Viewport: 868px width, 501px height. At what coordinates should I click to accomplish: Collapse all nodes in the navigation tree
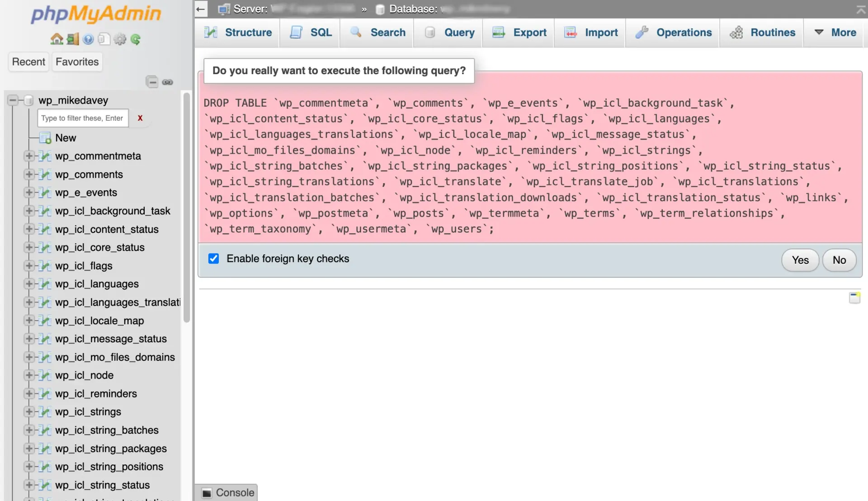click(152, 82)
